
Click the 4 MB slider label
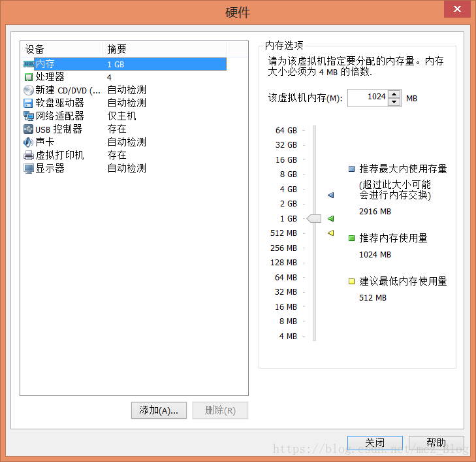tap(288, 337)
